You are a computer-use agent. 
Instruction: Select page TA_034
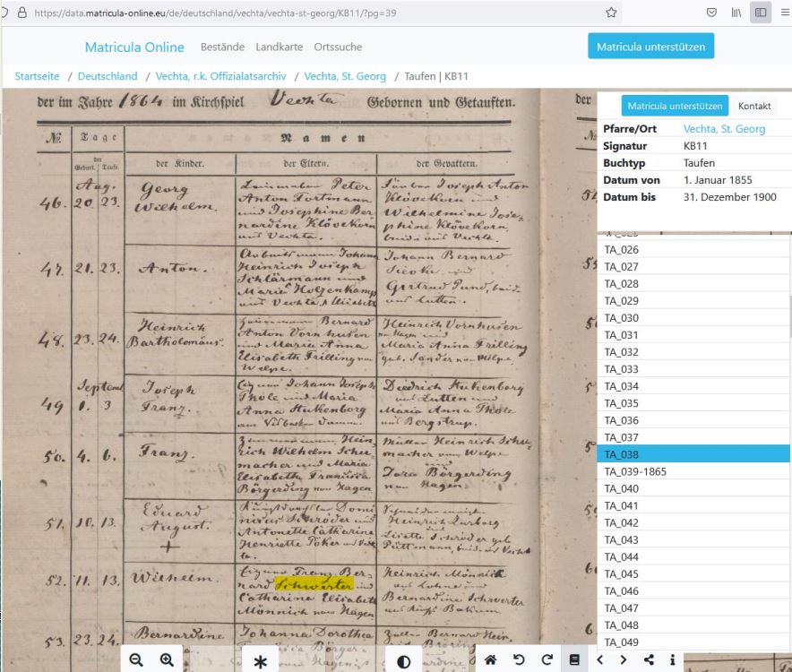[x=693, y=386]
